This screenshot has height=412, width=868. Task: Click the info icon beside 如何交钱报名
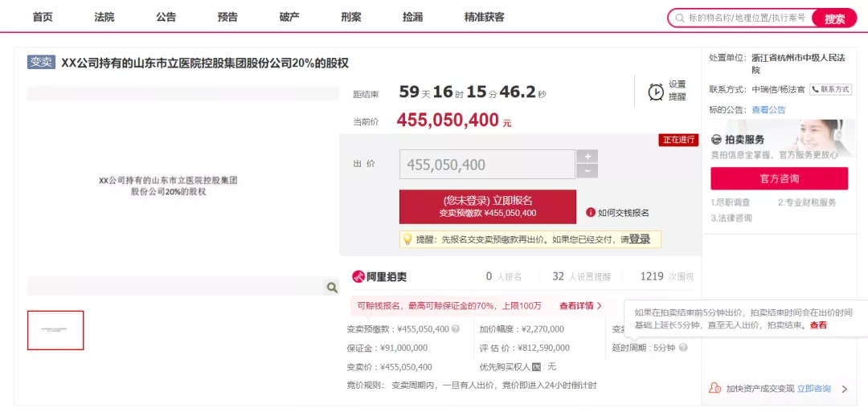(x=591, y=213)
